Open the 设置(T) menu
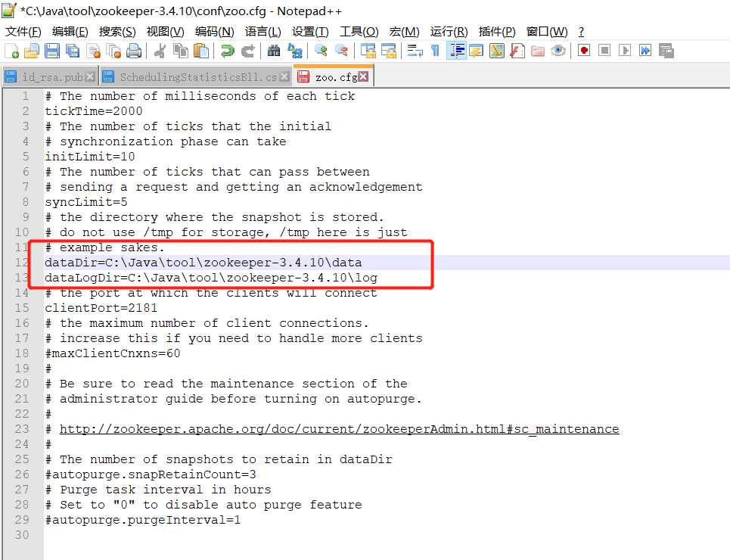The width and height of the screenshot is (730, 560). click(310, 32)
